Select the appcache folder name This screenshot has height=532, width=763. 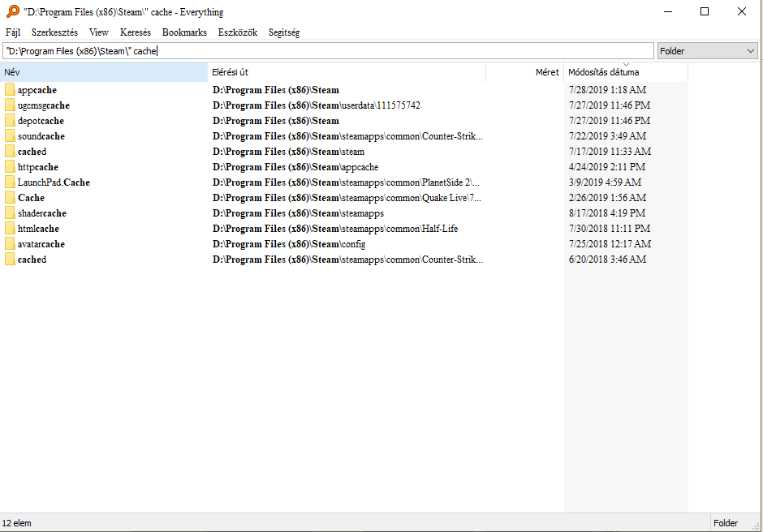point(37,90)
